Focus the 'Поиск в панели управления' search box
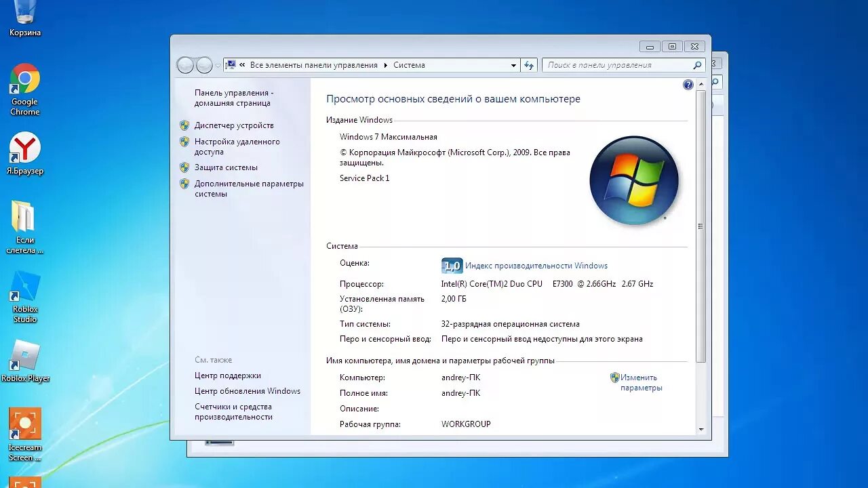The width and height of the screenshot is (868, 488). 623,65
